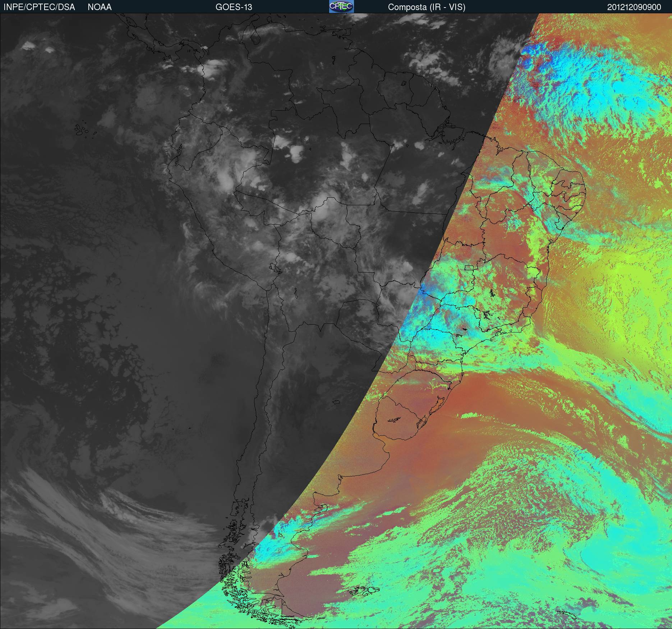Click the Composta (IR - VIS) title

(427, 7)
